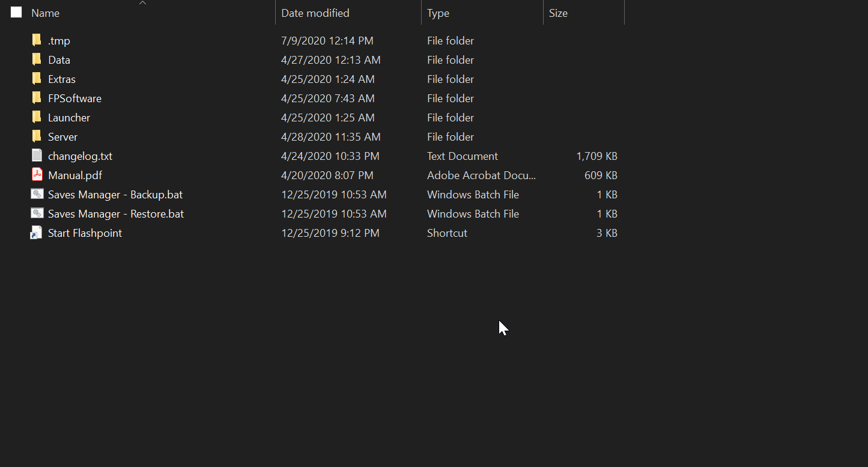The image size is (868, 467).
Task: Open the Launcher folder icon
Action: click(36, 117)
